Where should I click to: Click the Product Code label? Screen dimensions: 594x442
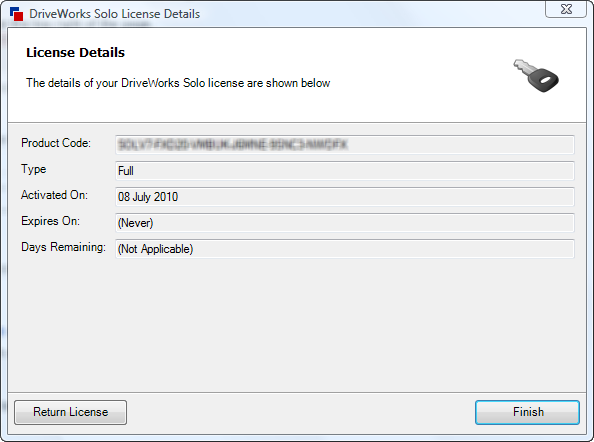coord(56,143)
